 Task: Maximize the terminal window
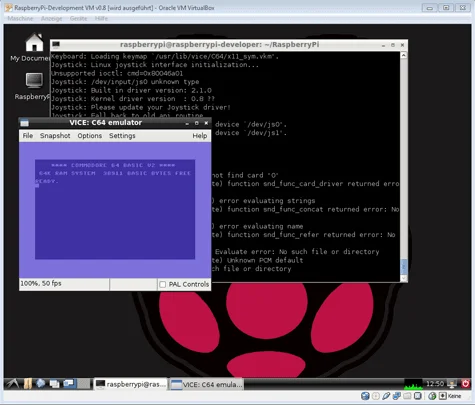point(393,45)
